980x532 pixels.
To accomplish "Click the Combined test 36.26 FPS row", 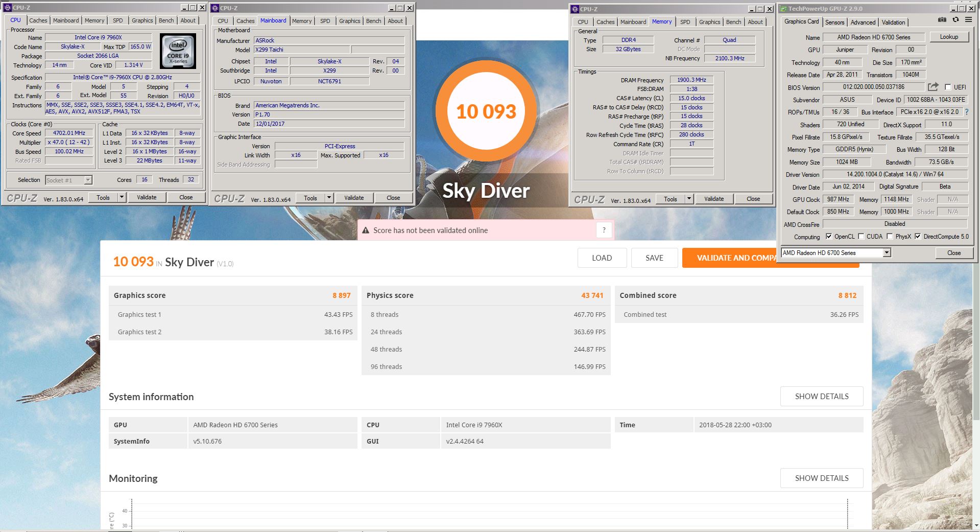I will [x=739, y=314].
